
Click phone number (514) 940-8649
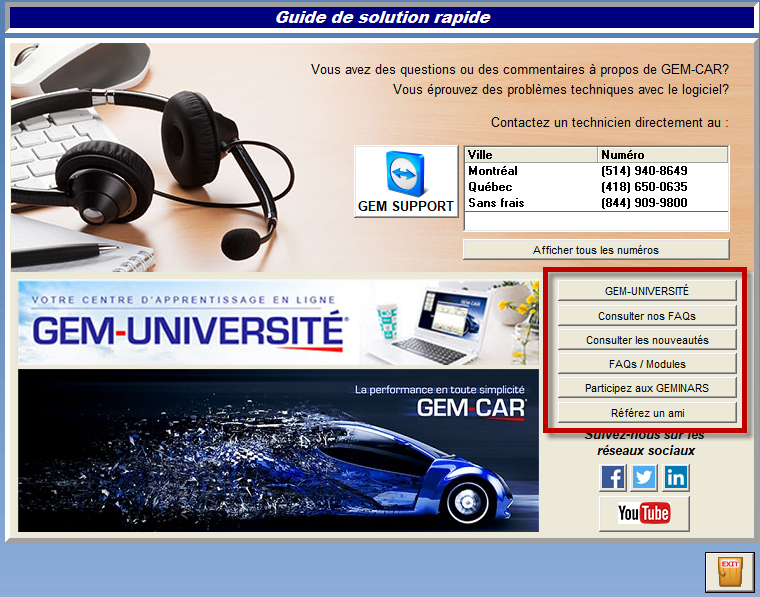644,171
